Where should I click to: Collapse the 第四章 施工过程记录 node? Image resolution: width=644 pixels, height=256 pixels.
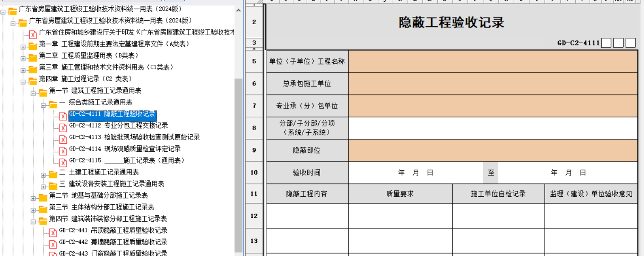[23, 81]
